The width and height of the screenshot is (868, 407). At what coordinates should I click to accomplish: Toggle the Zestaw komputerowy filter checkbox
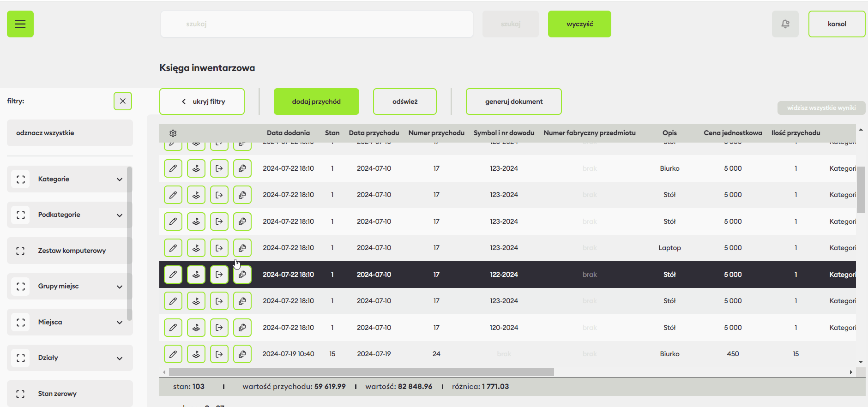click(x=20, y=251)
